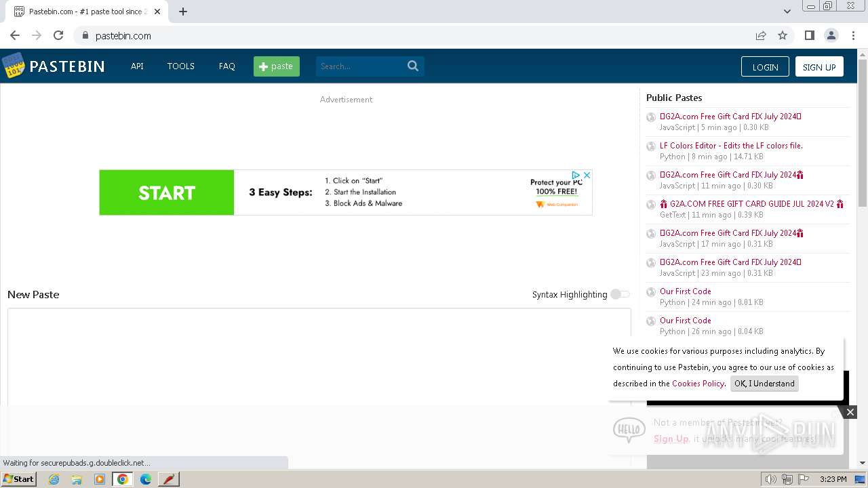Image resolution: width=868 pixels, height=488 pixels.
Task: Open G2A.COM FREE GIFT CARD GUIDE JUL 2024 V2
Action: point(752,204)
